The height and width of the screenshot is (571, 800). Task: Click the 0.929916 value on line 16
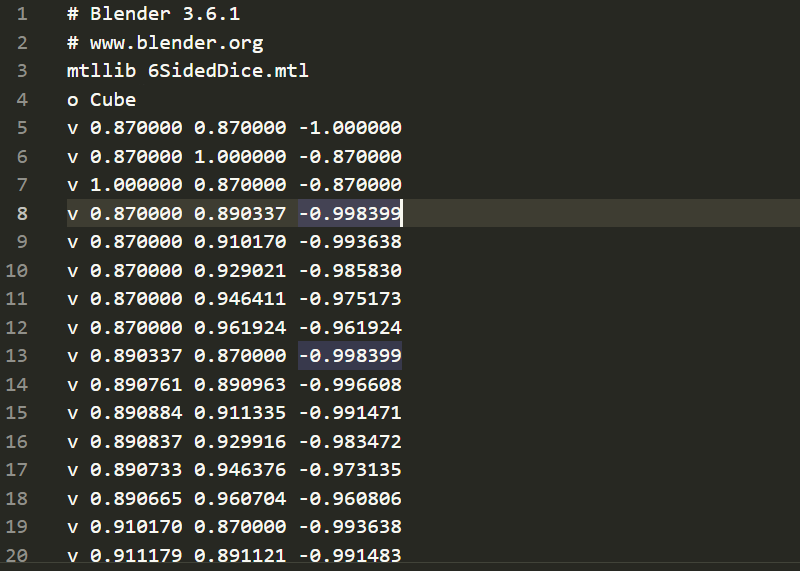coord(239,441)
